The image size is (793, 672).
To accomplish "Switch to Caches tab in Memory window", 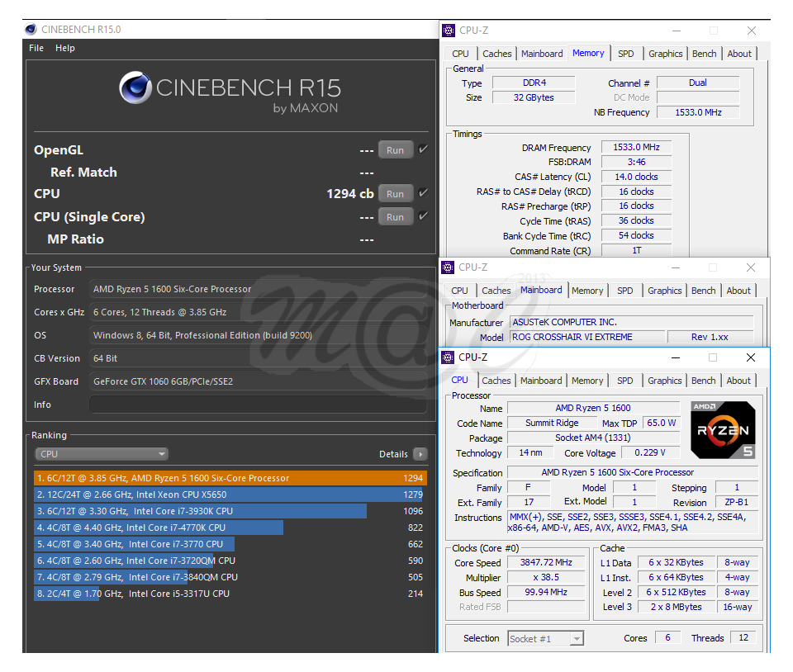I will pos(496,54).
